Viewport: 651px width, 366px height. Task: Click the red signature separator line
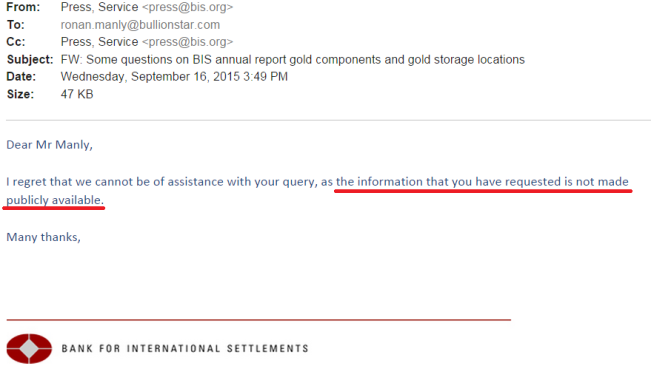click(x=259, y=320)
